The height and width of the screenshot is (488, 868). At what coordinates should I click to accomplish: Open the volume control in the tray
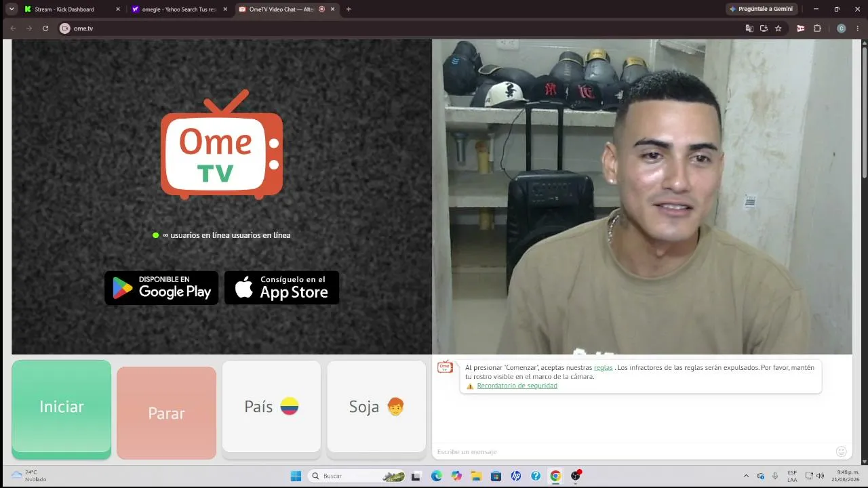tap(821, 476)
